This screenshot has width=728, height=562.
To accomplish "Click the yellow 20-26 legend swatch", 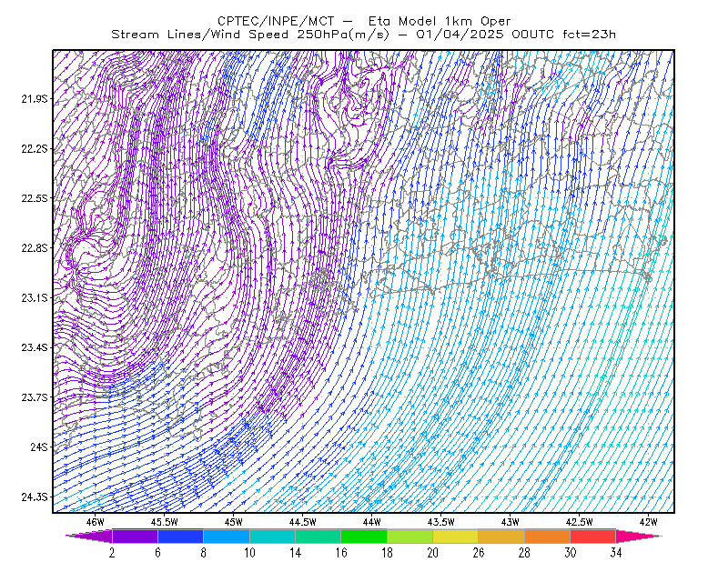I will click(456, 536).
